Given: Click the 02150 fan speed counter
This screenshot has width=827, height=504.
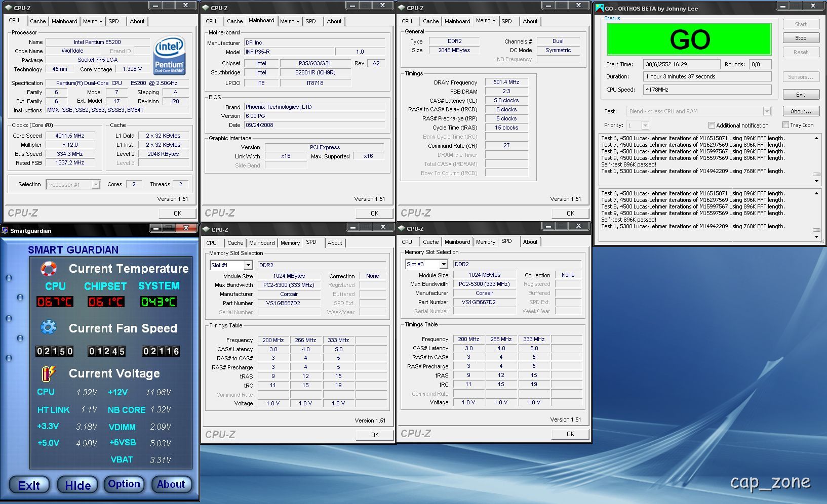Looking at the screenshot, I should point(55,351).
